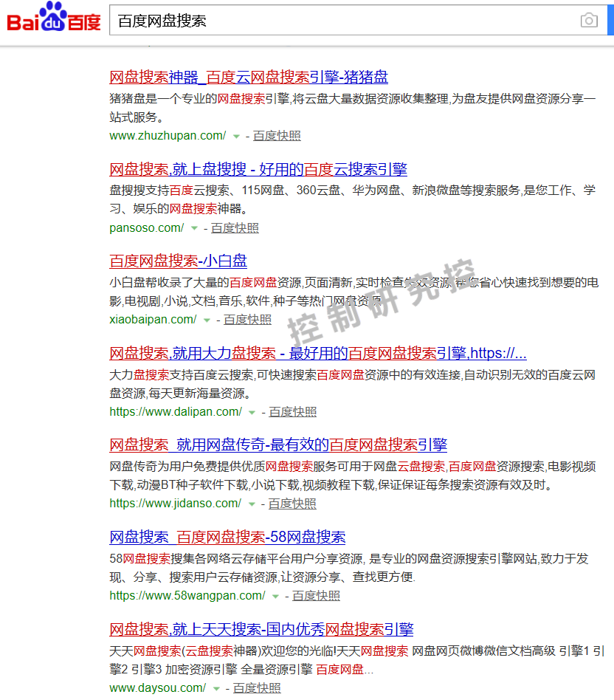This screenshot has height=700, width=614.
Task: Open the 天天搜索 result title link
Action: tap(261, 629)
